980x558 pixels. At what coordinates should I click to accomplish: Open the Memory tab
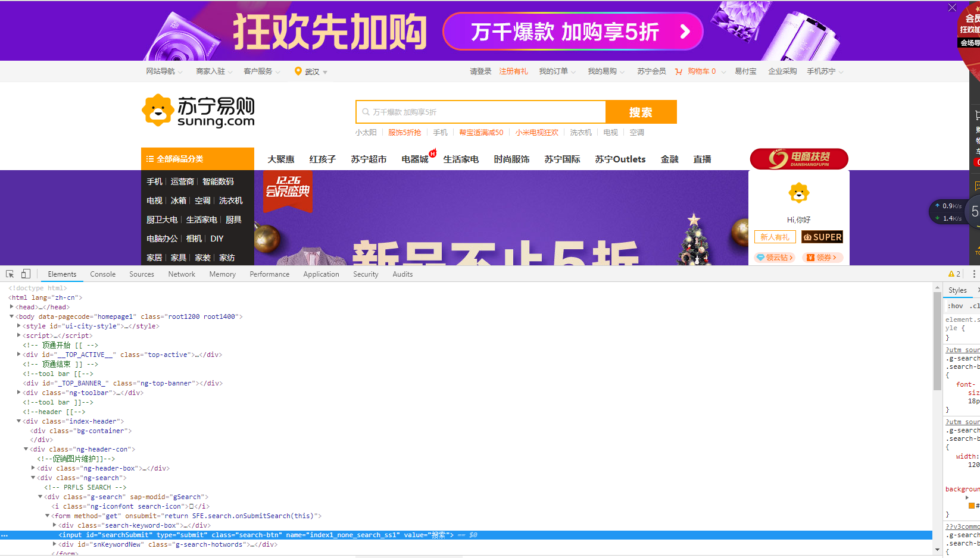coord(223,274)
